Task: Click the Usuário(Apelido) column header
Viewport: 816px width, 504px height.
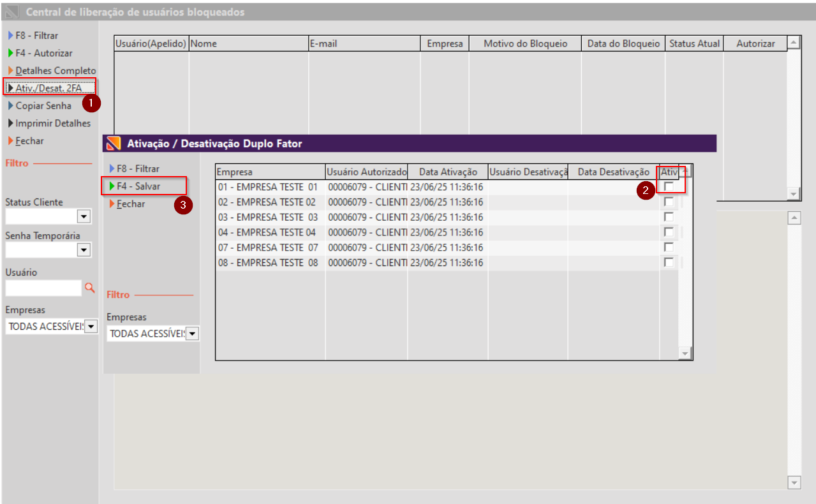Action: point(151,43)
